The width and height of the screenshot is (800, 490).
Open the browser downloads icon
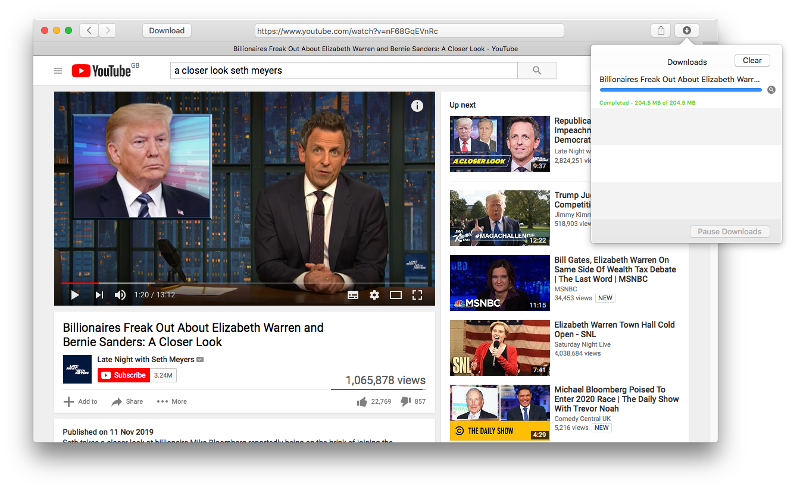(x=687, y=31)
